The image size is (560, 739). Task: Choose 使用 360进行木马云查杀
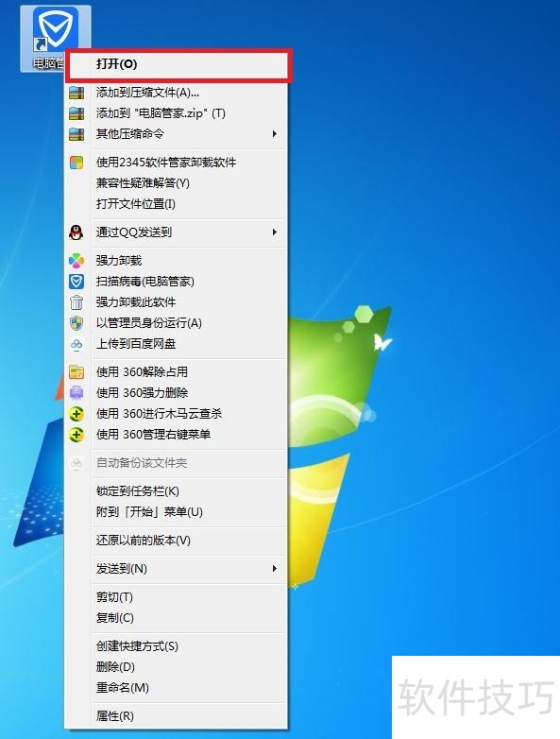[x=177, y=413]
